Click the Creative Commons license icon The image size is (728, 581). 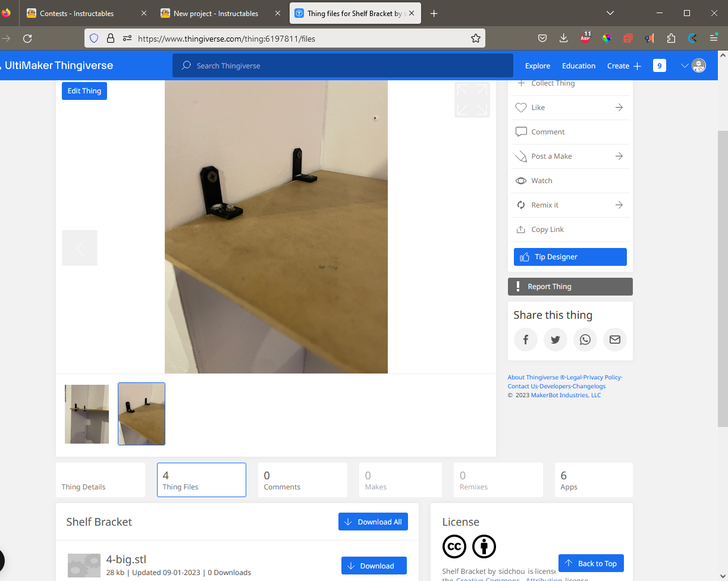tap(454, 547)
